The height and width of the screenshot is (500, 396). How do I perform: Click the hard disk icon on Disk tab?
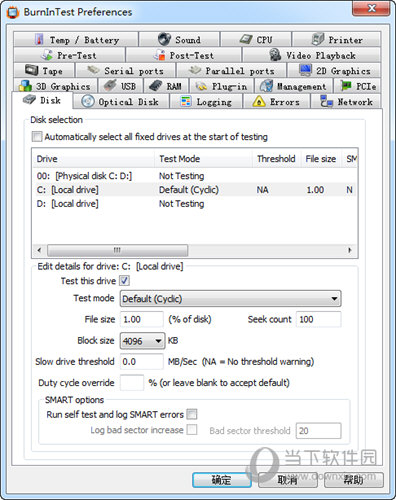pos(29,99)
